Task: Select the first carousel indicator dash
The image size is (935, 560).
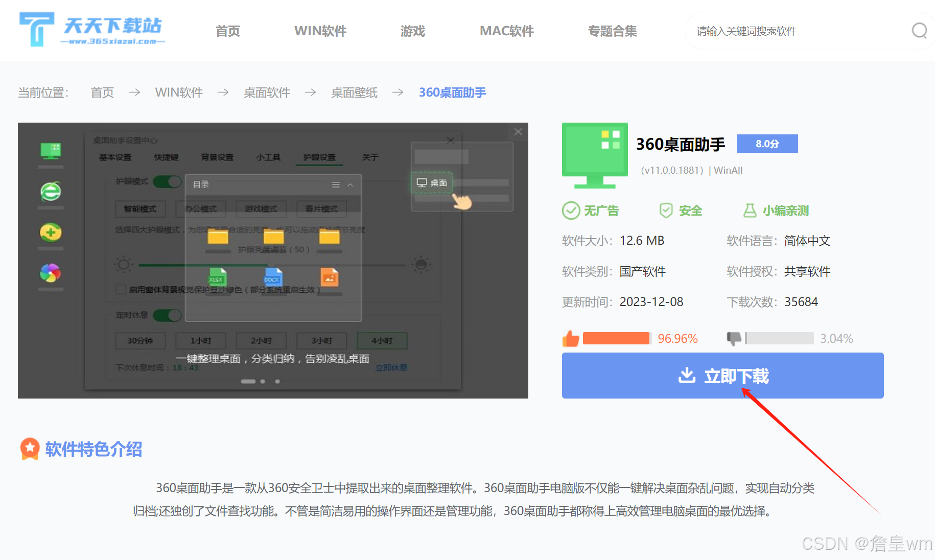Action: coord(248,381)
